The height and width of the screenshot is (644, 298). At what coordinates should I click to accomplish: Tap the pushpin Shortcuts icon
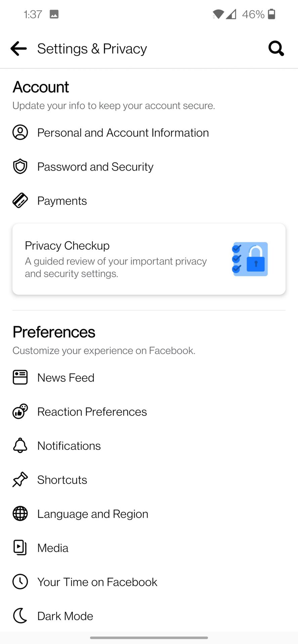20,480
